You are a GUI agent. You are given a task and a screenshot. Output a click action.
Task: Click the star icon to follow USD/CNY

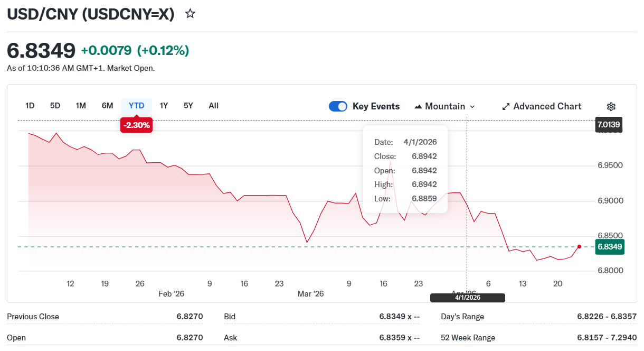(190, 14)
